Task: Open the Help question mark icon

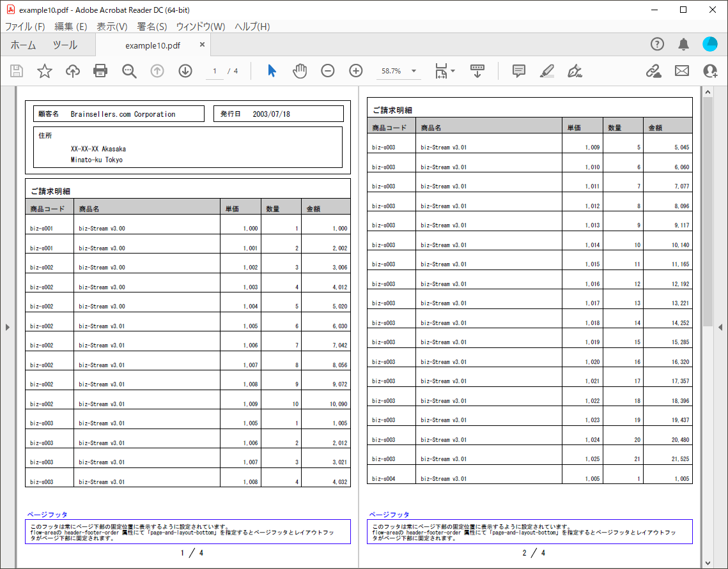Action: click(657, 44)
